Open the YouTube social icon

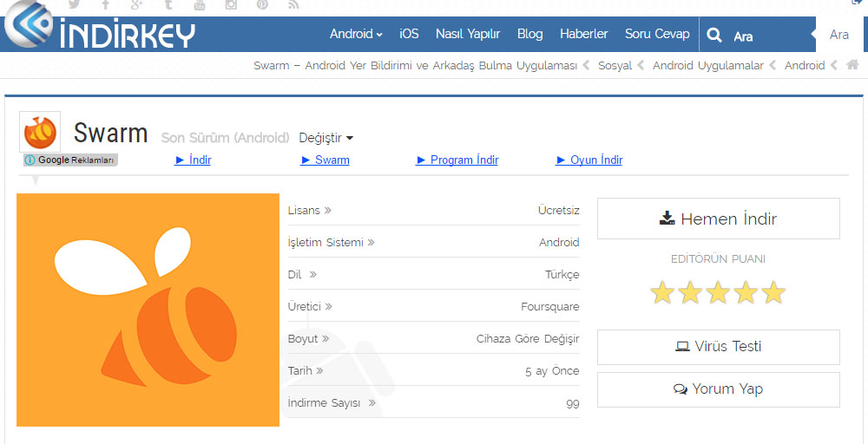pos(200,4)
